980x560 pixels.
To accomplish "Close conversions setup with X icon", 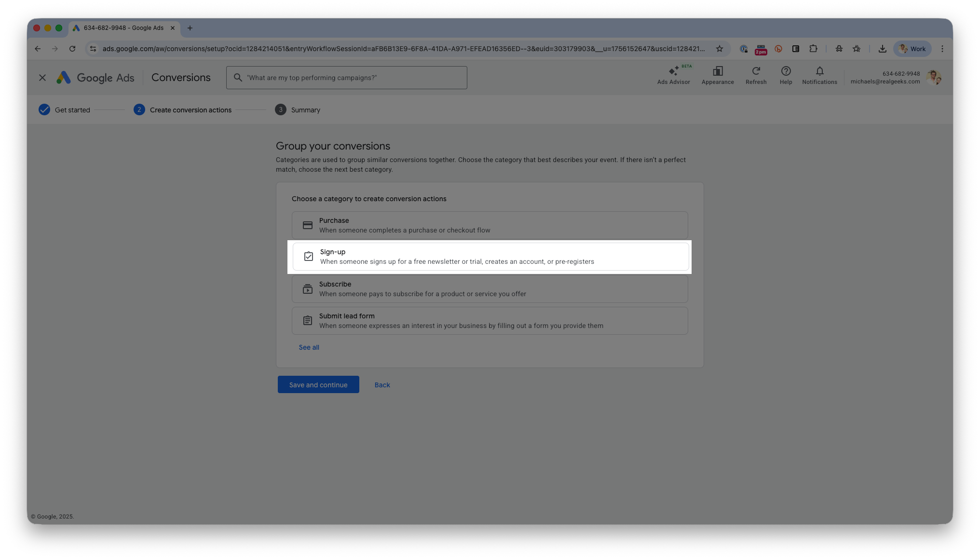I will (42, 78).
